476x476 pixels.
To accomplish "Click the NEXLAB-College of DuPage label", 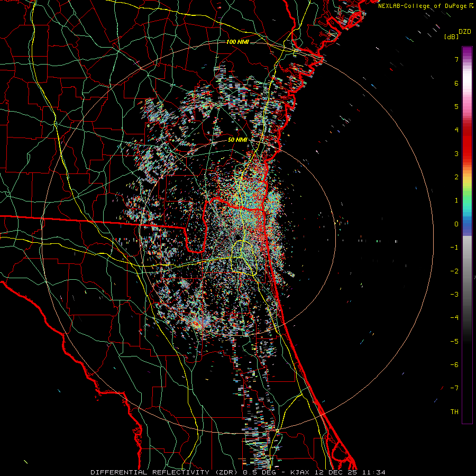I will (426, 6).
